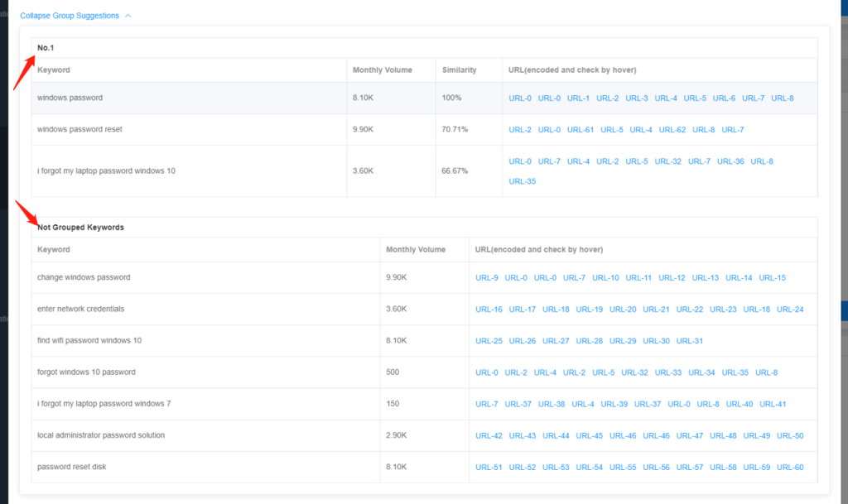Select keyword 'i forgot my laptop password windows 10'
This screenshot has height=504, width=848.
point(106,170)
